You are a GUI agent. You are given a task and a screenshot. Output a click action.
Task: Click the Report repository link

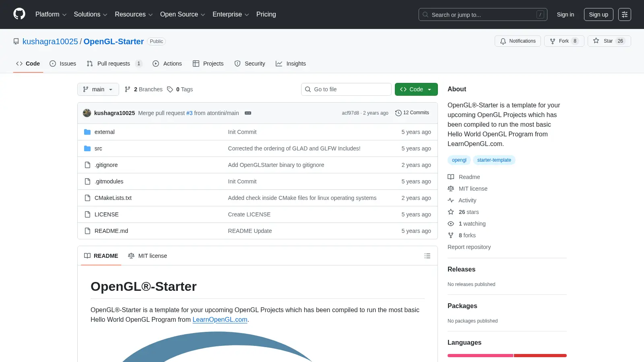tap(469, 247)
